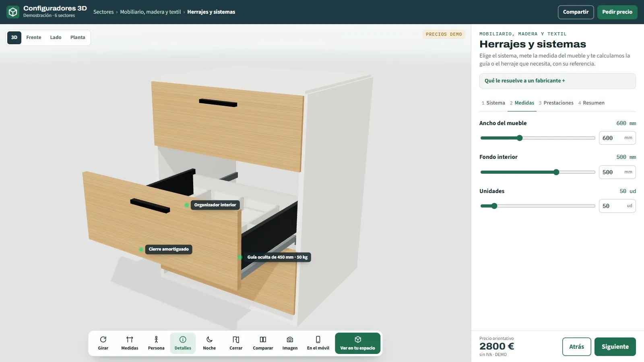Select the 3D view mode
644x362 pixels.
[14, 37]
